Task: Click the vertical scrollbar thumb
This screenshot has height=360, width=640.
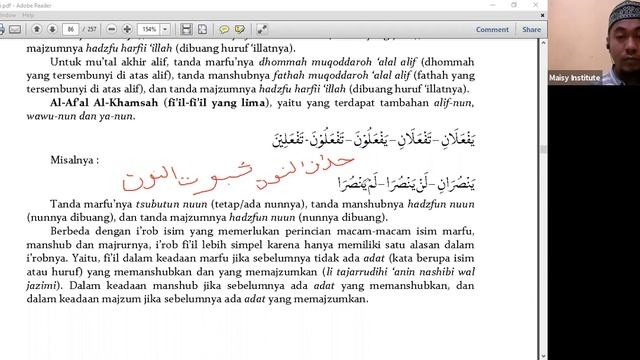Action: pos(543,149)
